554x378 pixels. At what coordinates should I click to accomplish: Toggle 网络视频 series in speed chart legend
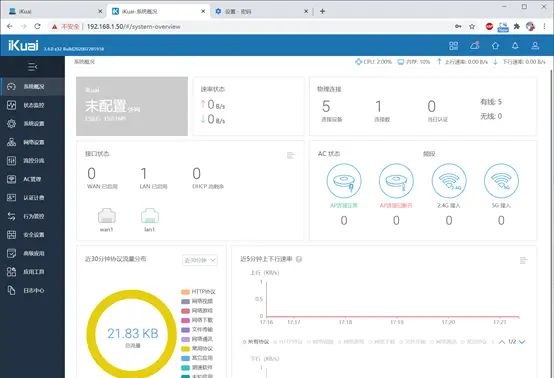click(x=320, y=342)
